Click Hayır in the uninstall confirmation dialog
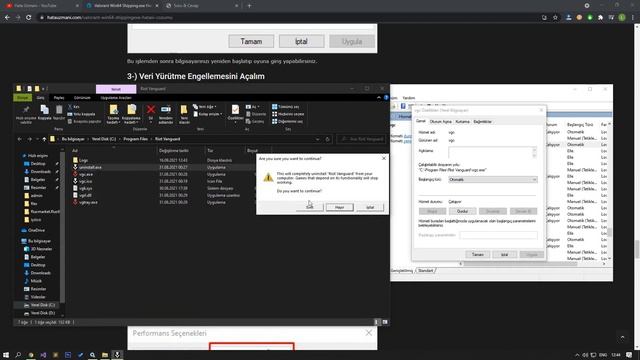 click(340, 207)
